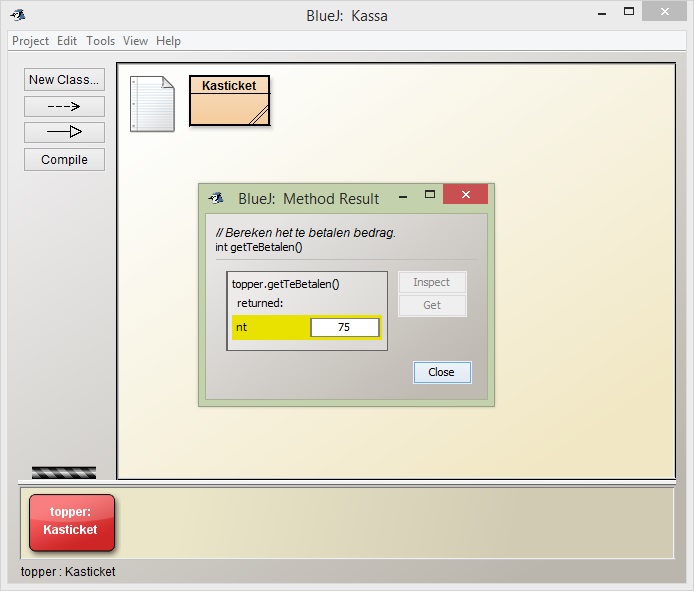Viewport: 694px width, 591px height.
Task: Open the Edit menu
Action: click(67, 41)
